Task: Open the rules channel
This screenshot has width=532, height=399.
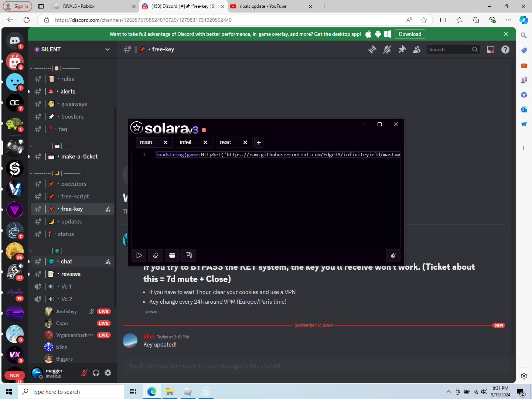Action: pyautogui.click(x=72, y=79)
